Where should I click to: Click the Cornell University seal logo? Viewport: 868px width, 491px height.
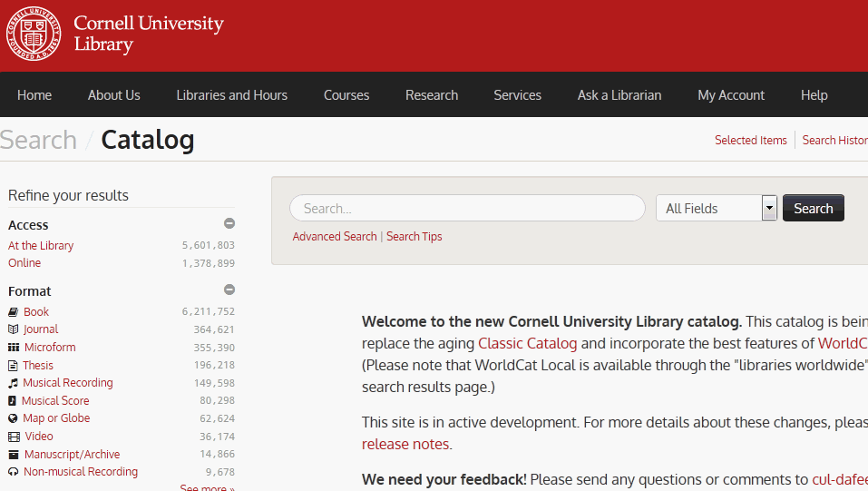34,34
